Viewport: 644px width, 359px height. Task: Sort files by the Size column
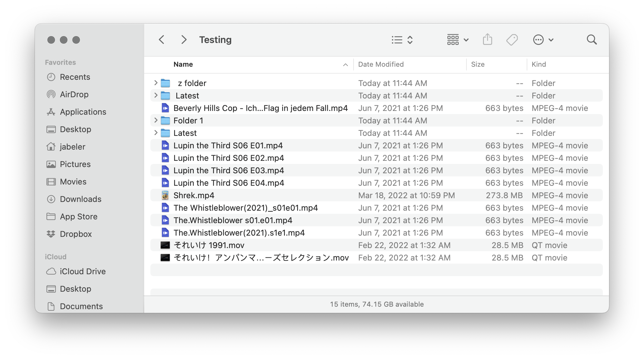click(478, 65)
